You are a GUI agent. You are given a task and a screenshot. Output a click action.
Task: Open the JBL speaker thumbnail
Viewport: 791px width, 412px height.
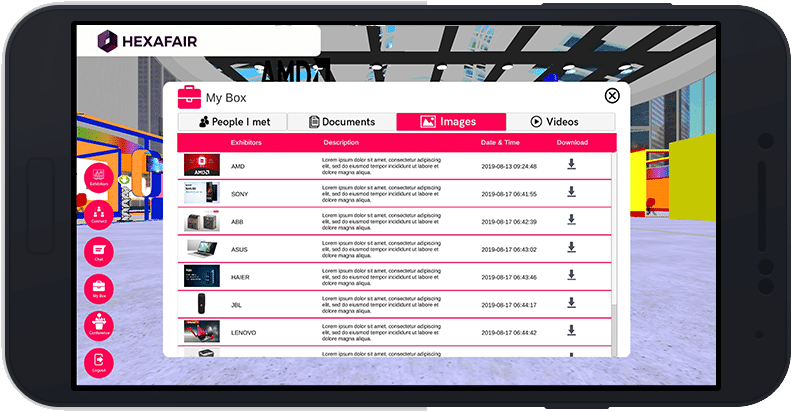click(202, 304)
